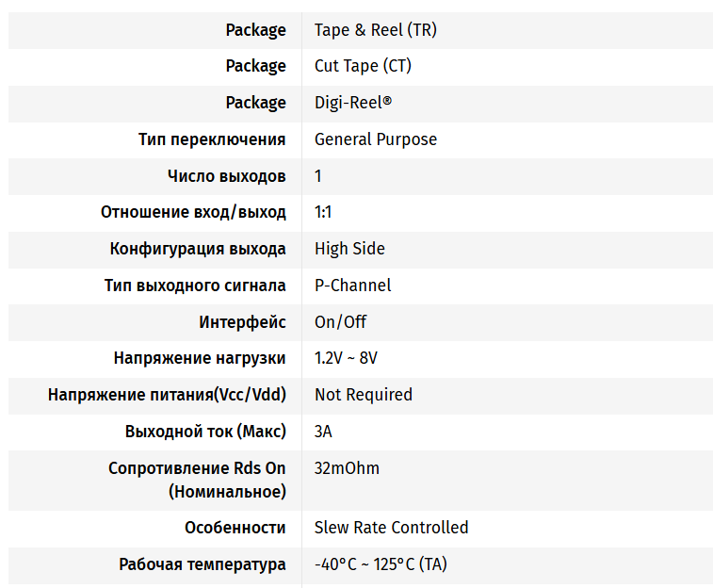Image resolution: width=713 pixels, height=588 pixels.
Task: Select the "General Purpose" value
Action: coord(375,139)
